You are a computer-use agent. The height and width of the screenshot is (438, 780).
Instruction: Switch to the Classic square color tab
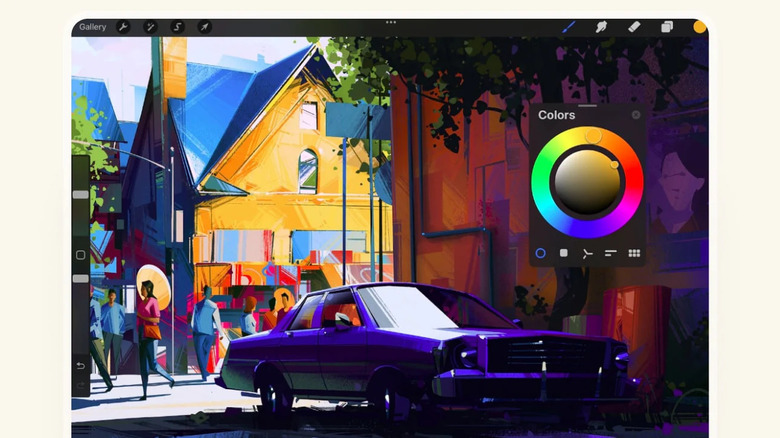coord(564,253)
